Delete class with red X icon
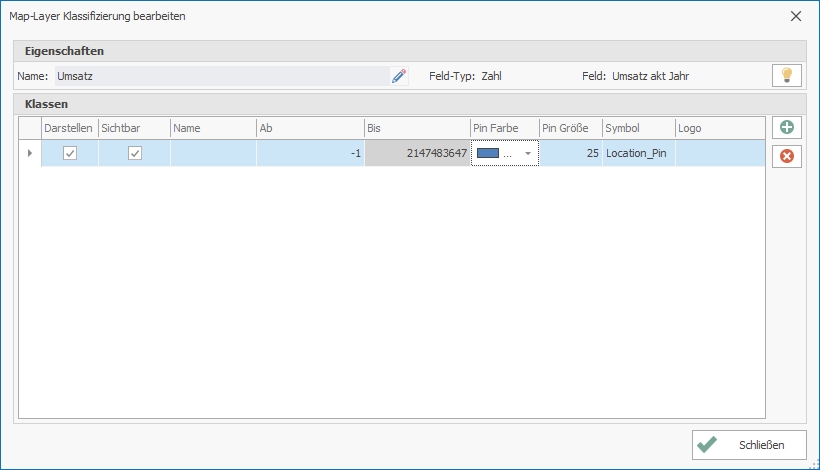Viewport: 820px width, 470px height. click(x=786, y=156)
